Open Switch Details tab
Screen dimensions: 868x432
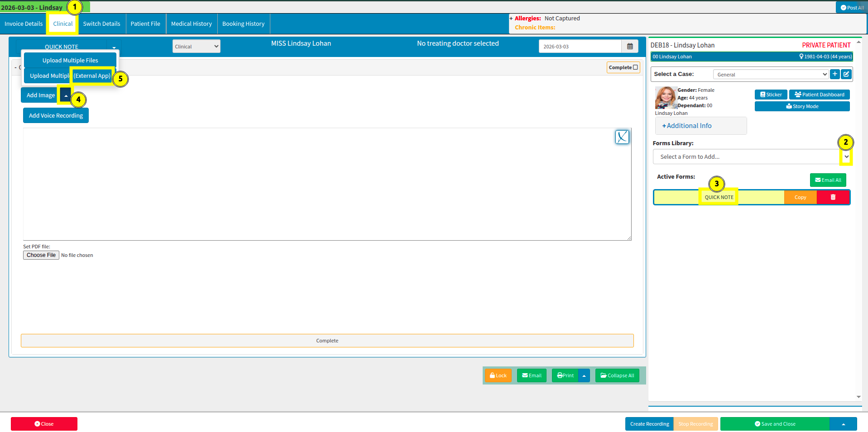coord(101,24)
